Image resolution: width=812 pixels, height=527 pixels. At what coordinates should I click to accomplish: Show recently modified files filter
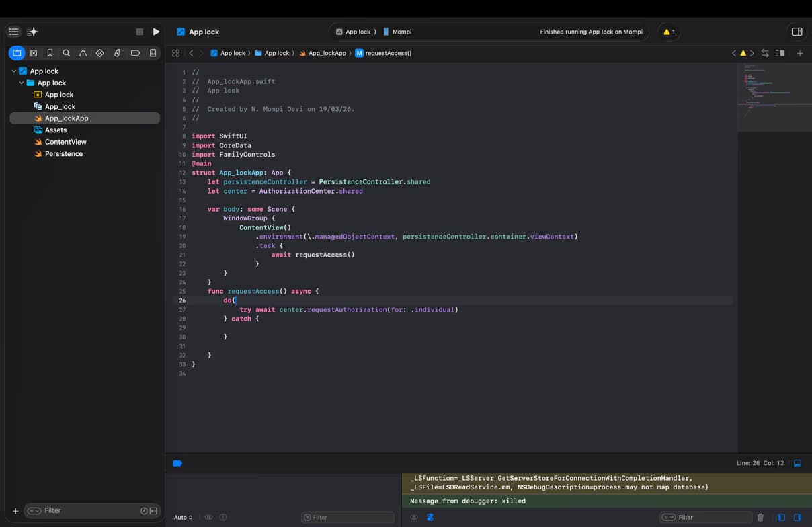pyautogui.click(x=144, y=511)
